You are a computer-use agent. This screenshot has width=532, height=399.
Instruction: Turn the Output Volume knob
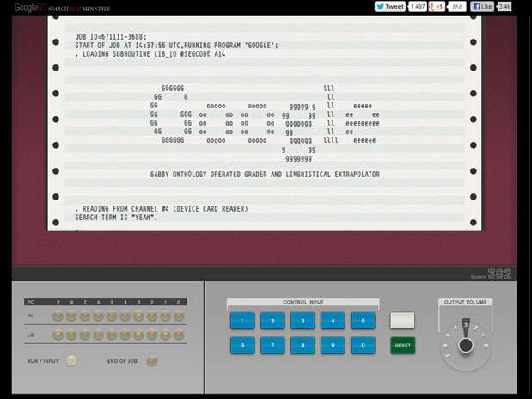pos(465,345)
